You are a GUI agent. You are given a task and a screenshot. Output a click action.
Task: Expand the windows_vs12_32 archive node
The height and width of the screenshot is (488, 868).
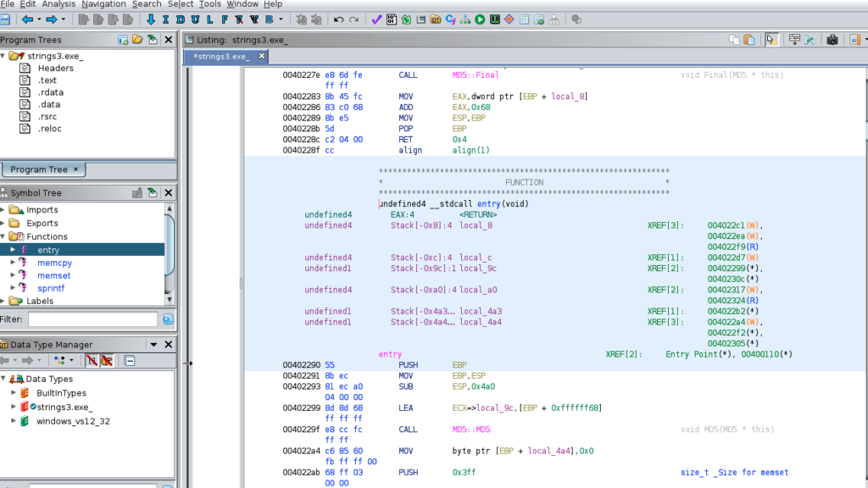click(x=14, y=421)
